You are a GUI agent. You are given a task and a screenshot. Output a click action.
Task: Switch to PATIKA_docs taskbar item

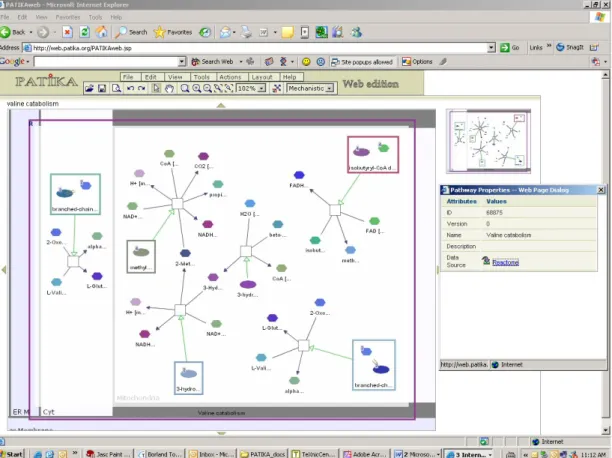(x=263, y=454)
